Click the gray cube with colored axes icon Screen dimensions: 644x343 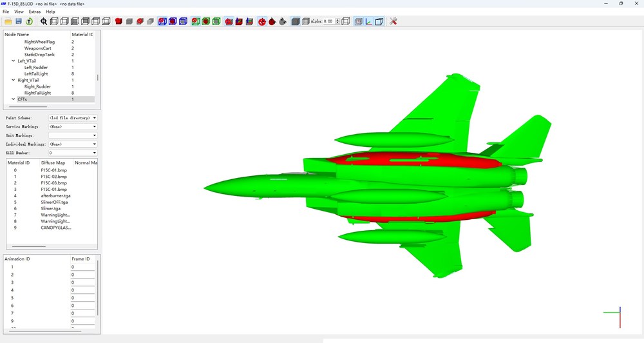click(x=249, y=21)
